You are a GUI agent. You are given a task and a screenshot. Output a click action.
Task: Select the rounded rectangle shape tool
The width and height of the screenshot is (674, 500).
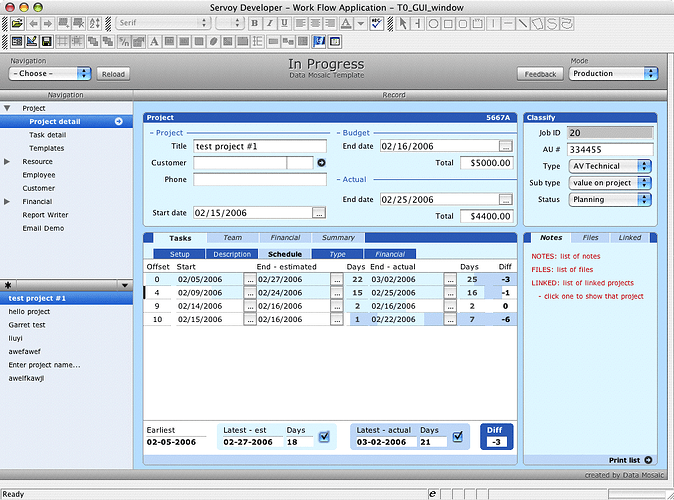(463, 24)
